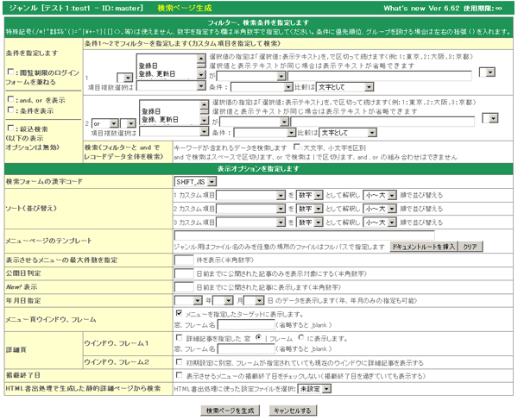Check the 閲覧制限のログインフォーム checkbox
Screen dimensions: 518x420
tap(11, 72)
